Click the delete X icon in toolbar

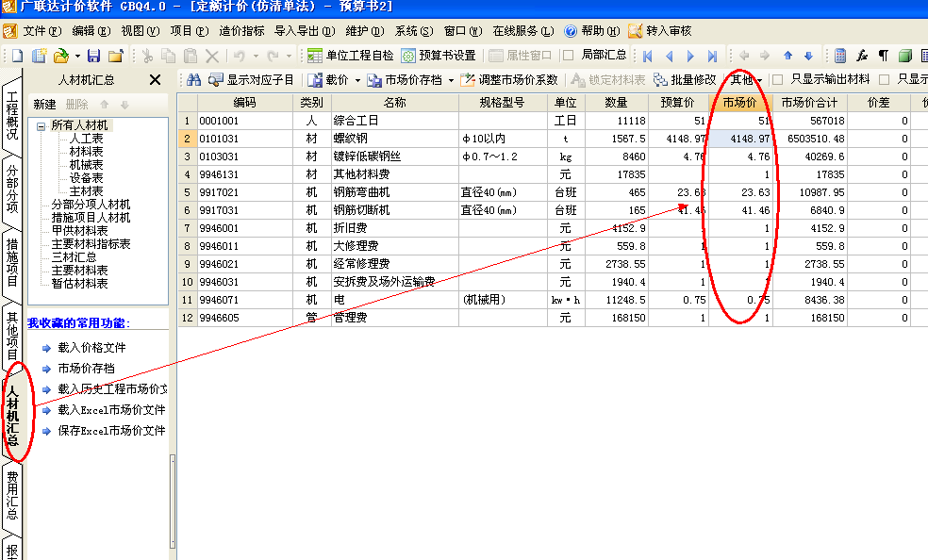pyautogui.click(x=212, y=56)
